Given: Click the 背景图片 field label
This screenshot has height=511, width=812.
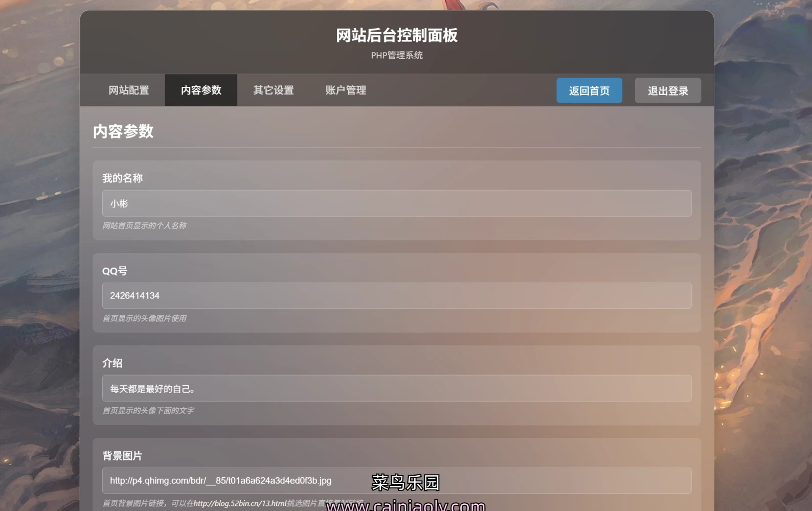Looking at the screenshot, I should pos(122,456).
